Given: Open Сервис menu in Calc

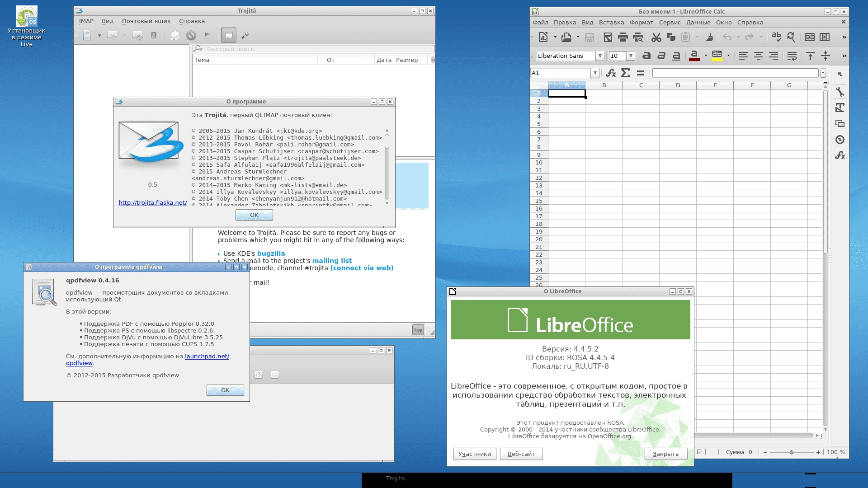Looking at the screenshot, I should click(x=670, y=23).
